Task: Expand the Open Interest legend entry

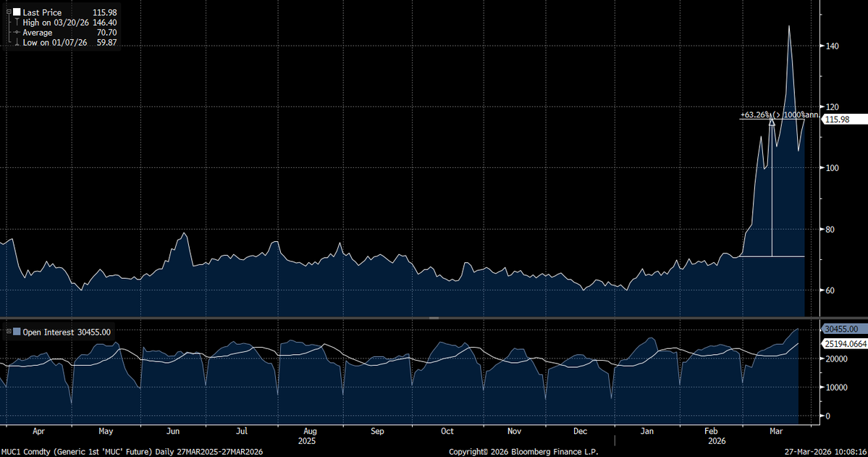Action: click(x=8, y=332)
